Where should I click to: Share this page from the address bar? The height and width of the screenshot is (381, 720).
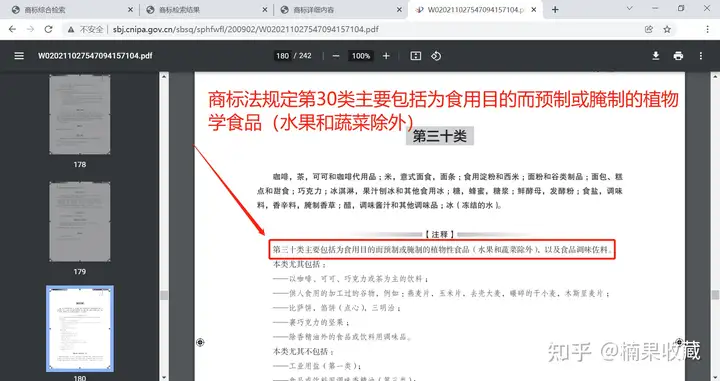coord(649,29)
